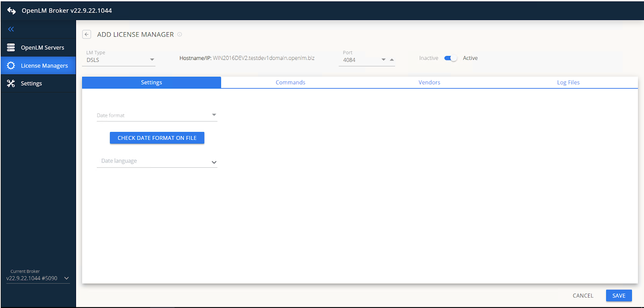Click the License Managers gear icon
The width and height of the screenshot is (644, 308).
pos(11,66)
